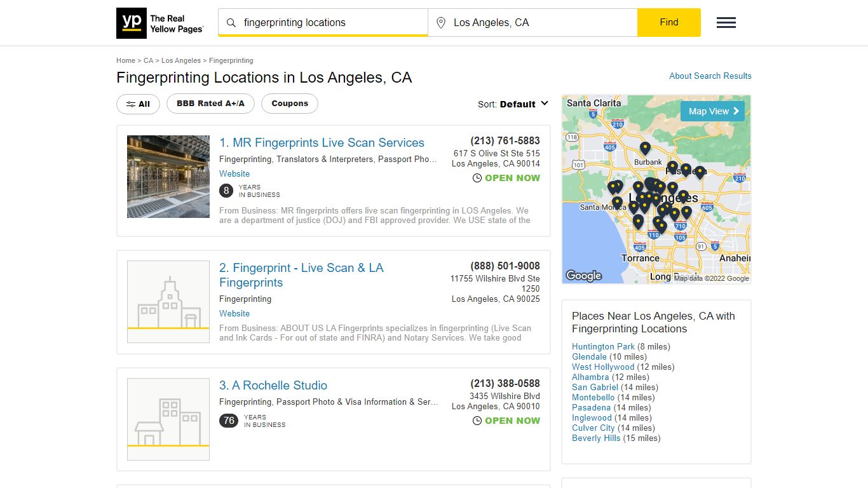
Task: Open Map View
Action: [712, 111]
